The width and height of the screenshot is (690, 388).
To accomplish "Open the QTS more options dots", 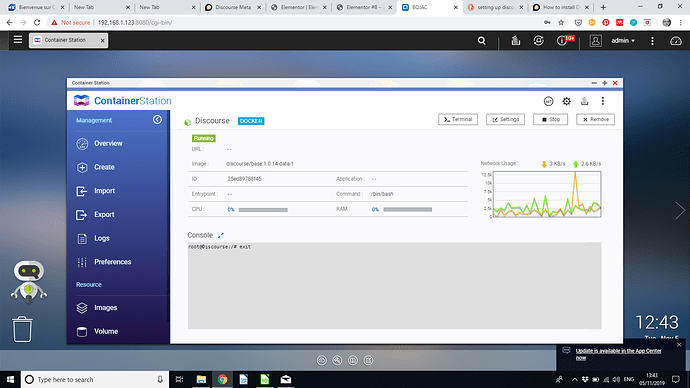I will pos(652,40).
